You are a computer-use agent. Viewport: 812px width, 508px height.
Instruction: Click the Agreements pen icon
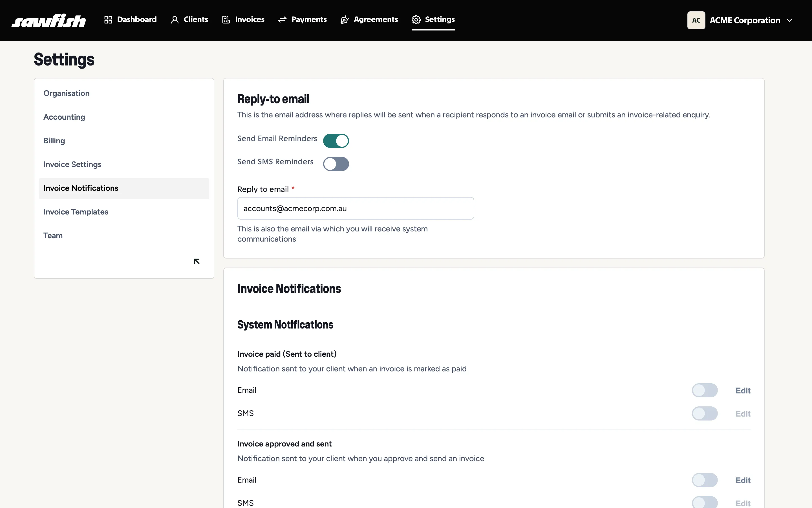click(x=345, y=20)
